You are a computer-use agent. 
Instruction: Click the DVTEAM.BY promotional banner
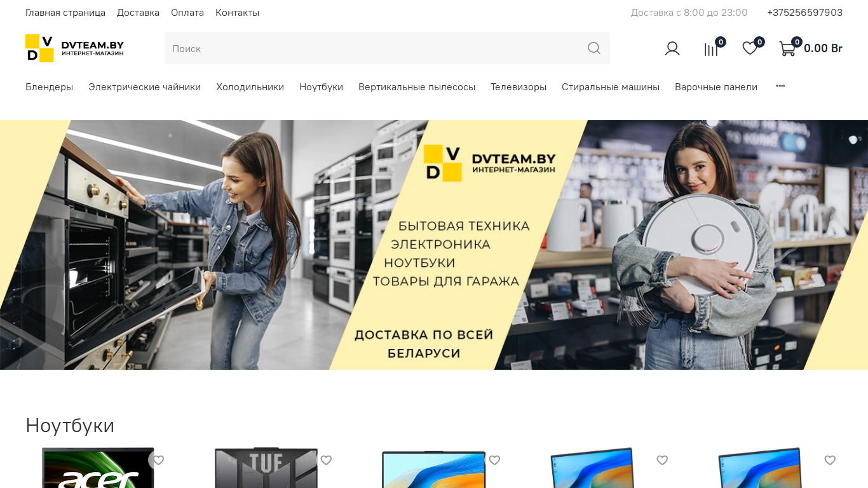(x=434, y=245)
